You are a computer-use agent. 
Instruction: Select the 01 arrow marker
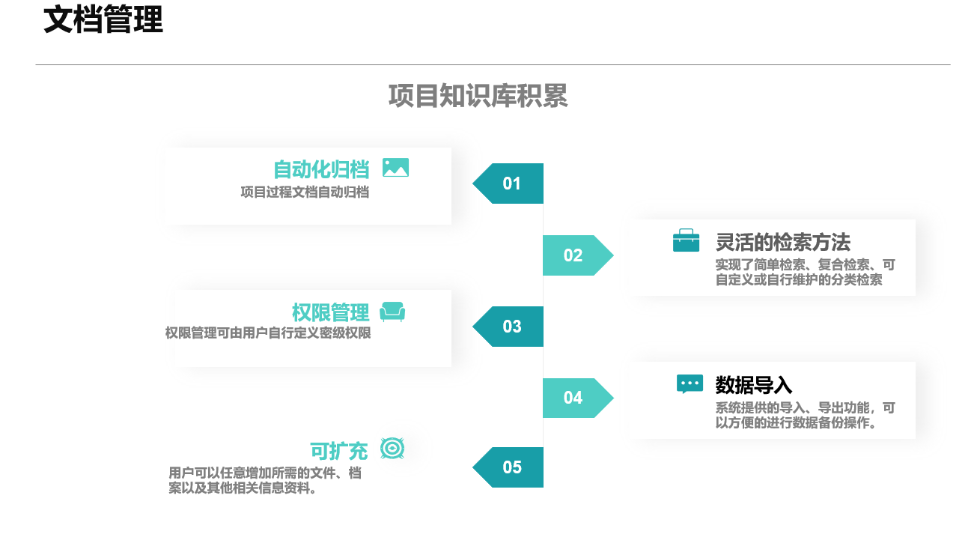pyautogui.click(x=508, y=184)
